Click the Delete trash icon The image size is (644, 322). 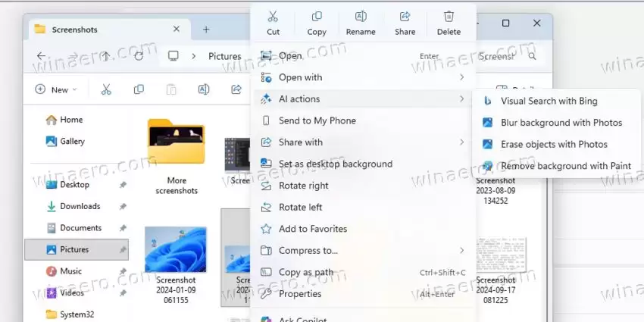coord(449,17)
